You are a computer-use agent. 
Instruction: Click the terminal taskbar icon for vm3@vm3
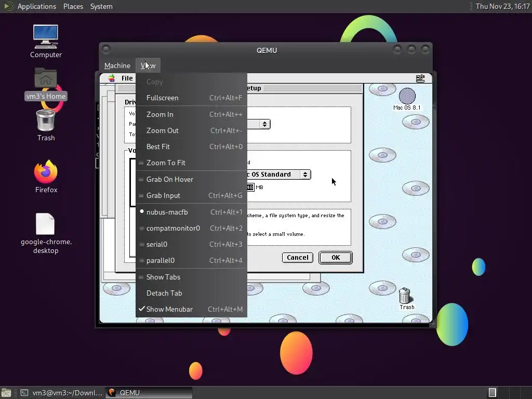[24, 393]
